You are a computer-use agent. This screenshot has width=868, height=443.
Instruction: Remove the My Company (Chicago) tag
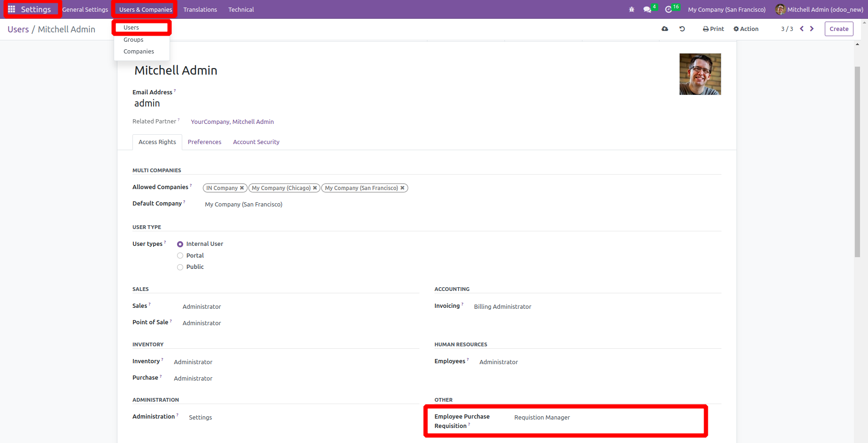click(315, 188)
